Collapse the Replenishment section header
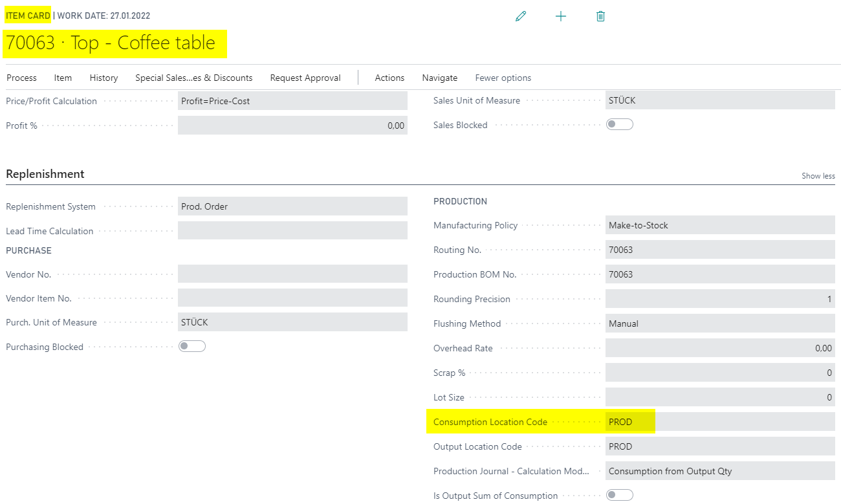 point(45,174)
